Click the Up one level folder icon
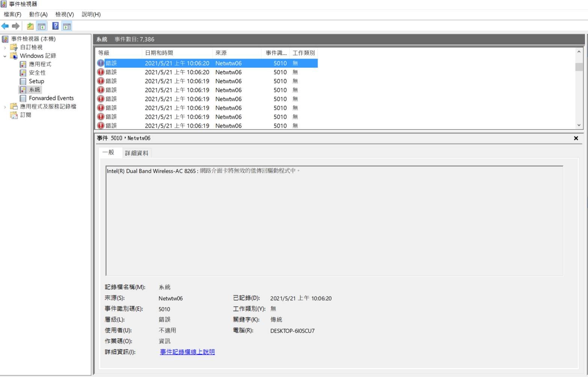Screen dimensions: 588x377 (x=30, y=26)
